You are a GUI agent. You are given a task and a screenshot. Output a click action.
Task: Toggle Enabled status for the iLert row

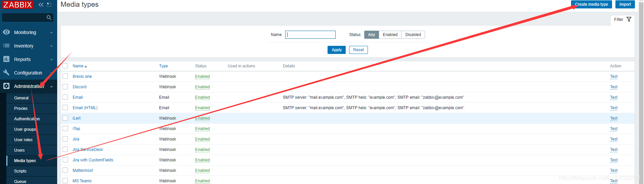coord(202,118)
